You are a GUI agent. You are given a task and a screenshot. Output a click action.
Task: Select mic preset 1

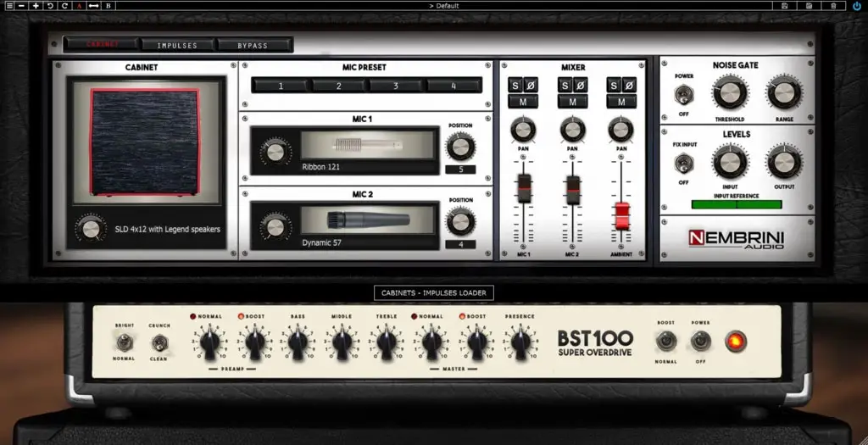pyautogui.click(x=281, y=86)
